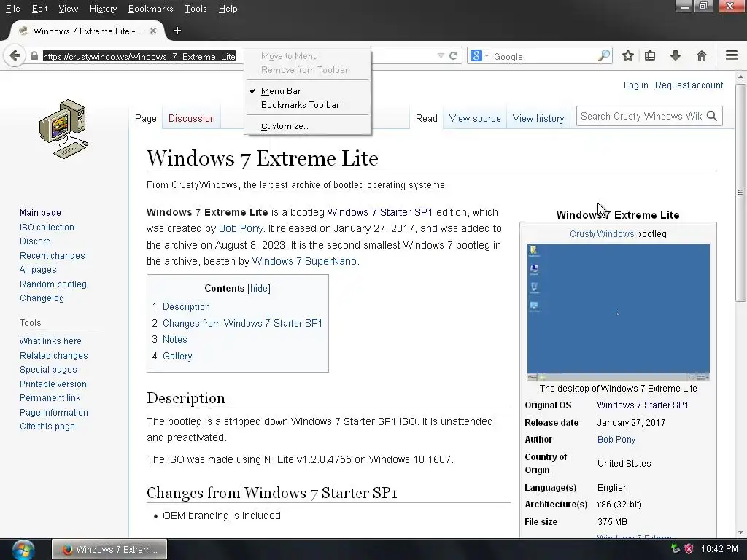Screen dimensions: 747x560
Task: Open Printable version link
Action: pyautogui.click(x=53, y=384)
